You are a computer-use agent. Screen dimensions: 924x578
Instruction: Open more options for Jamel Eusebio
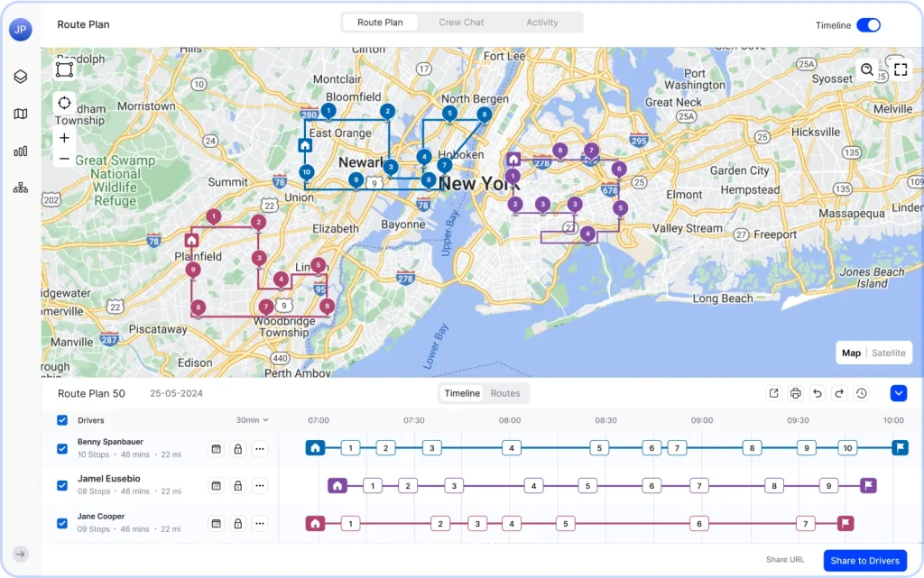point(260,486)
